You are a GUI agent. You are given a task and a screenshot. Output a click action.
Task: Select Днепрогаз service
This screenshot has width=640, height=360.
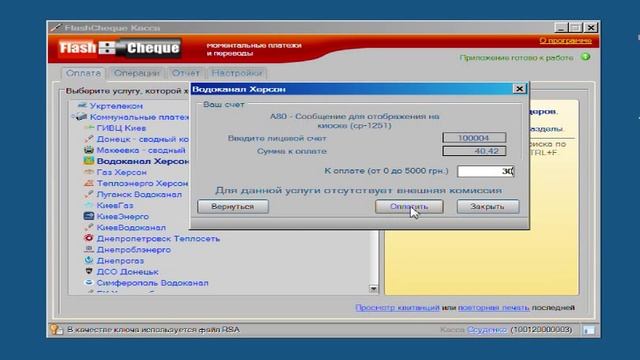coord(120,260)
